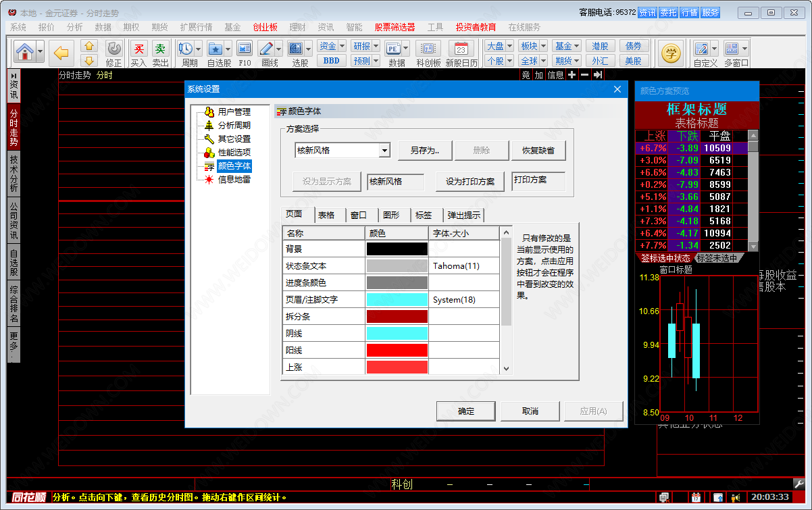Open the 自定义 customize icon

[x=701, y=49]
